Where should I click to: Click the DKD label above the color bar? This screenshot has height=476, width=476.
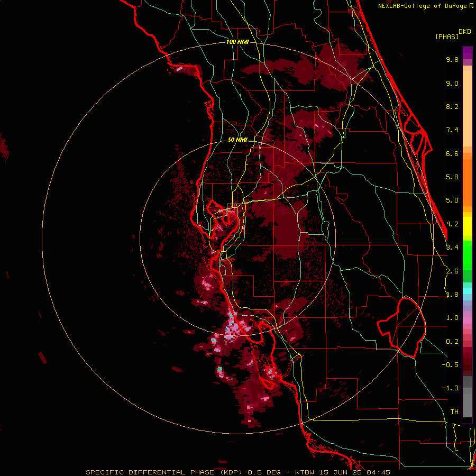click(465, 32)
